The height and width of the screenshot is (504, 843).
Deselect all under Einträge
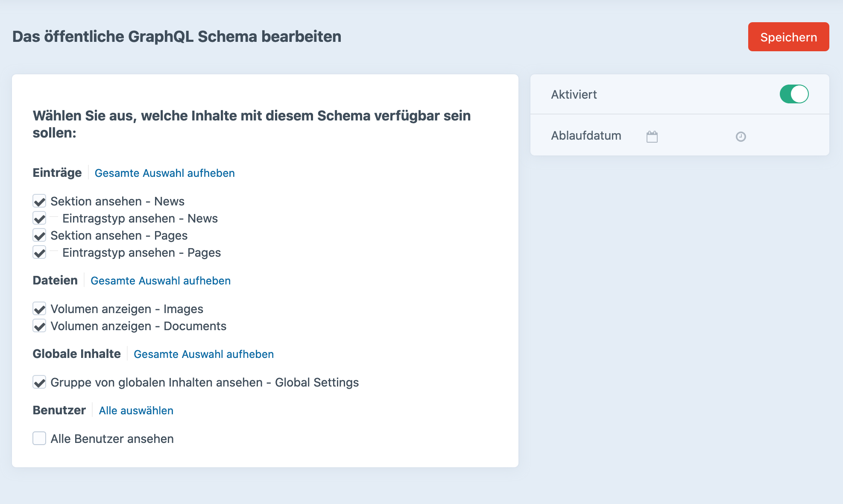pos(164,173)
